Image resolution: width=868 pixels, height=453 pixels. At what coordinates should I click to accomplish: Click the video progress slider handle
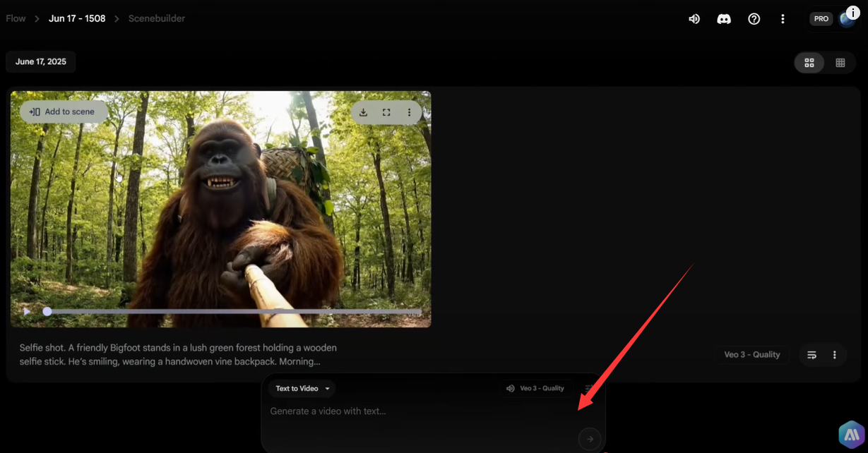tap(47, 311)
